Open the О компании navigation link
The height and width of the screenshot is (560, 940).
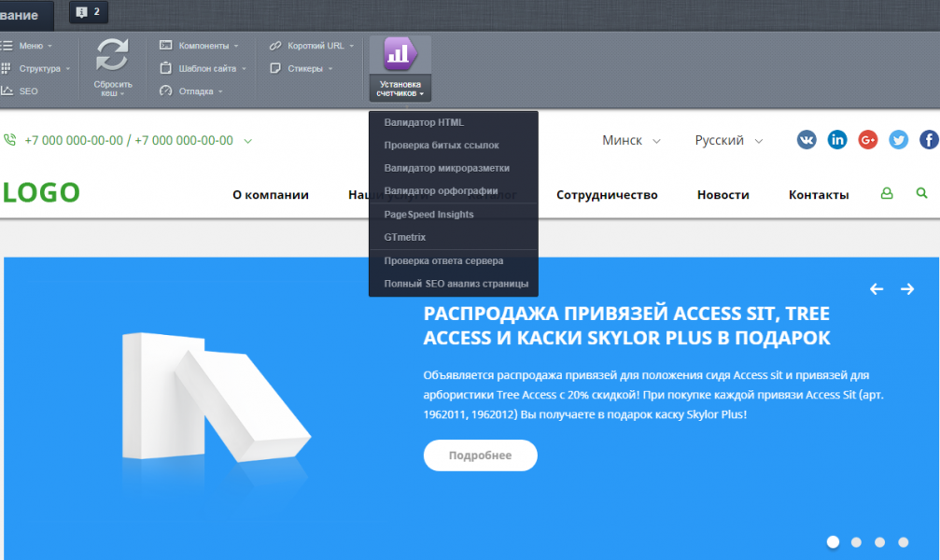click(271, 195)
